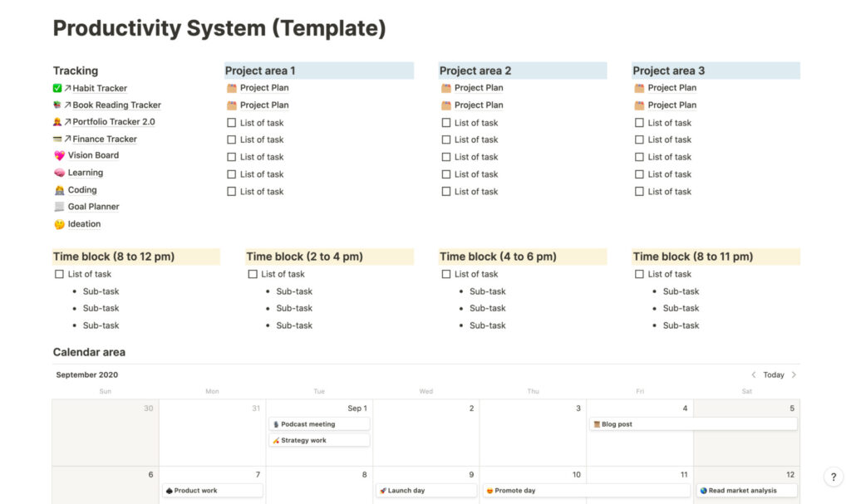This screenshot has height=504, width=851.
Task: Click the first Project Plan icon in Project area 1
Action: coord(232,88)
